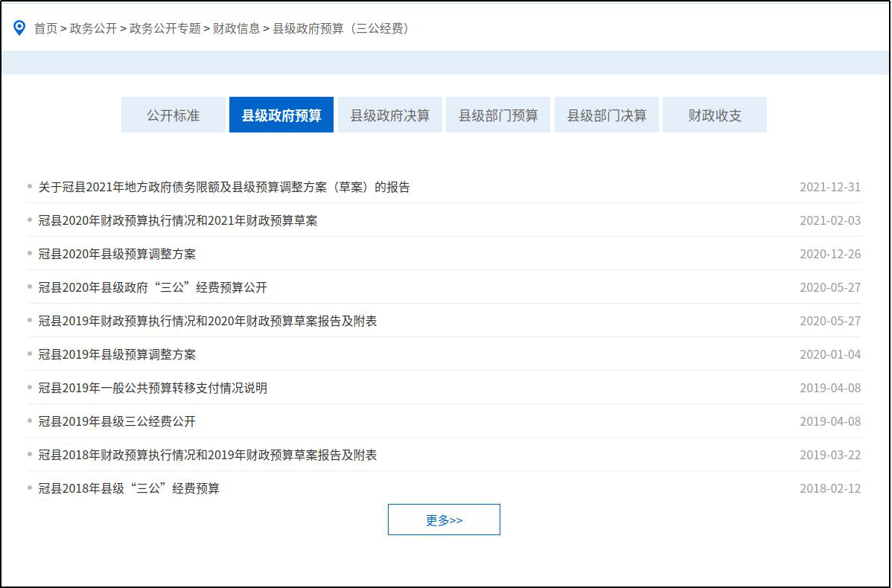Open 冠县2019年县级预算调整方案
The height and width of the screenshot is (588, 892).
(117, 355)
